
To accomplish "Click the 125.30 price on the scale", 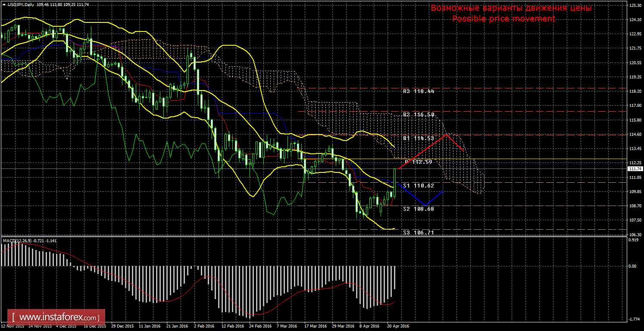I will coord(634,5).
